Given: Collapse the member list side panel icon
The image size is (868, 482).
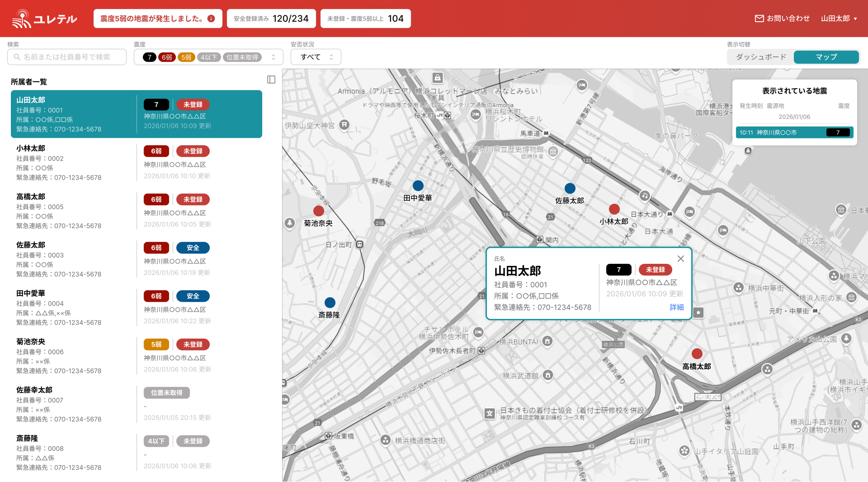Looking at the screenshot, I should pos(271,79).
